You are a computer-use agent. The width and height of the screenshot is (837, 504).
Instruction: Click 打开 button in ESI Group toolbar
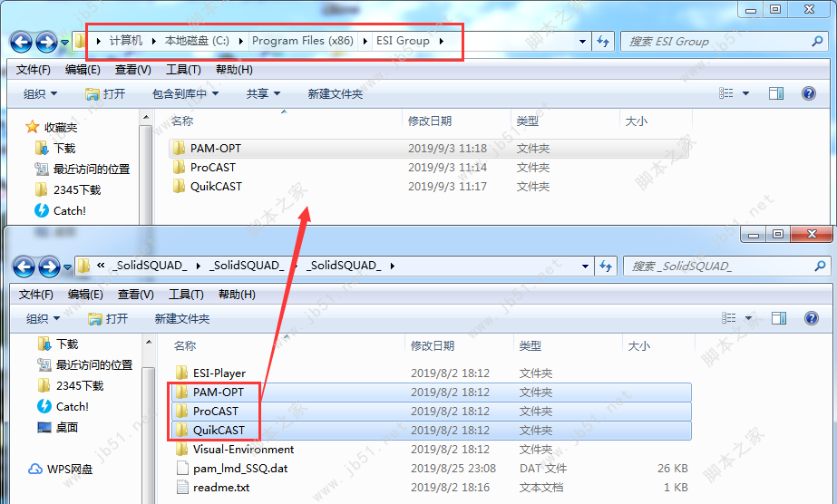pyautogui.click(x=105, y=94)
